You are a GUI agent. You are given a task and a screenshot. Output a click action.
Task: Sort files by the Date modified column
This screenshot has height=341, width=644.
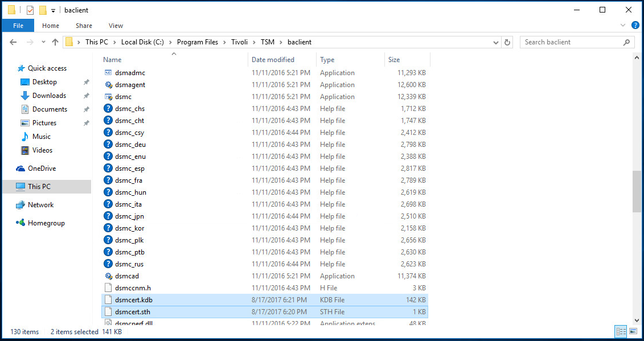(273, 60)
